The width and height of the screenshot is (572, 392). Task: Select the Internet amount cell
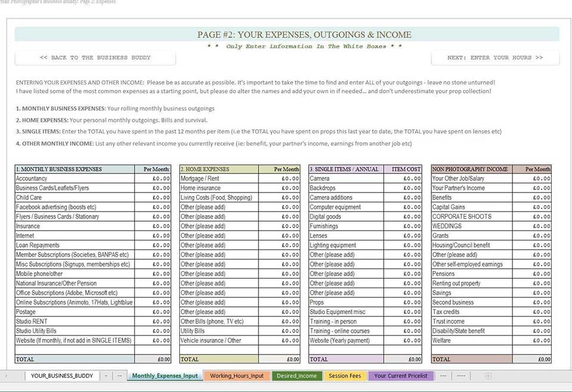(x=153, y=236)
